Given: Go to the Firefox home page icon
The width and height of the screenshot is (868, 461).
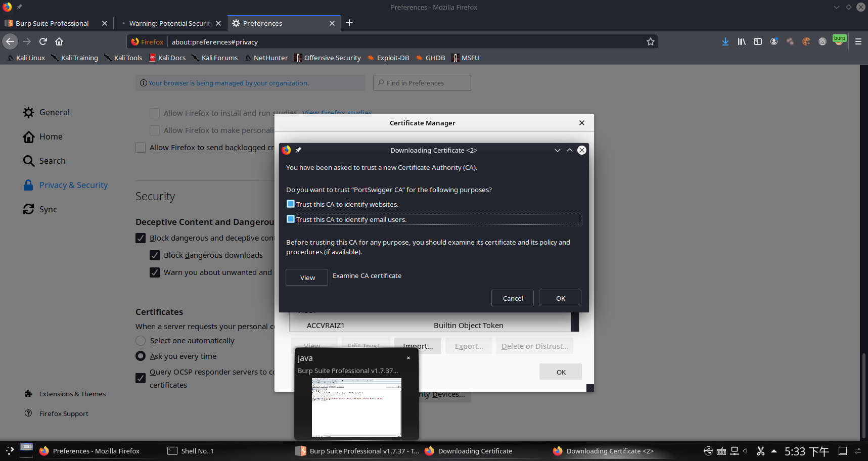Looking at the screenshot, I should click(x=59, y=41).
